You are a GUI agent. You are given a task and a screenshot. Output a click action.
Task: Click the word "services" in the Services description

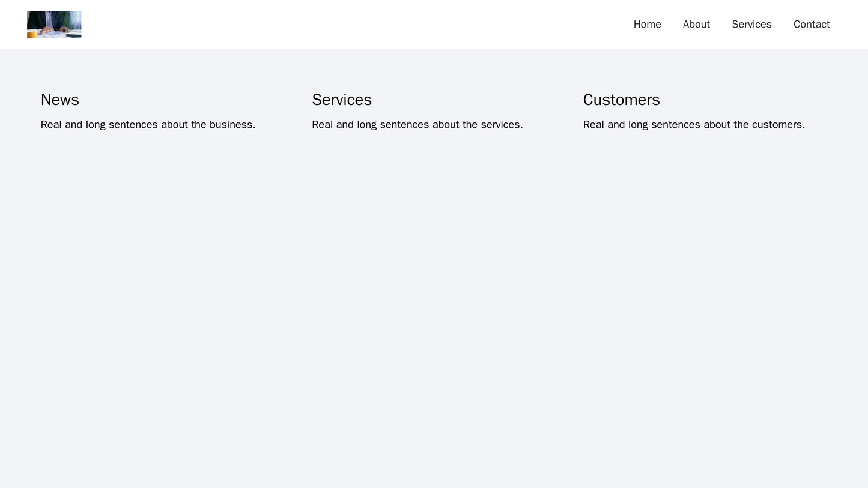(x=501, y=125)
